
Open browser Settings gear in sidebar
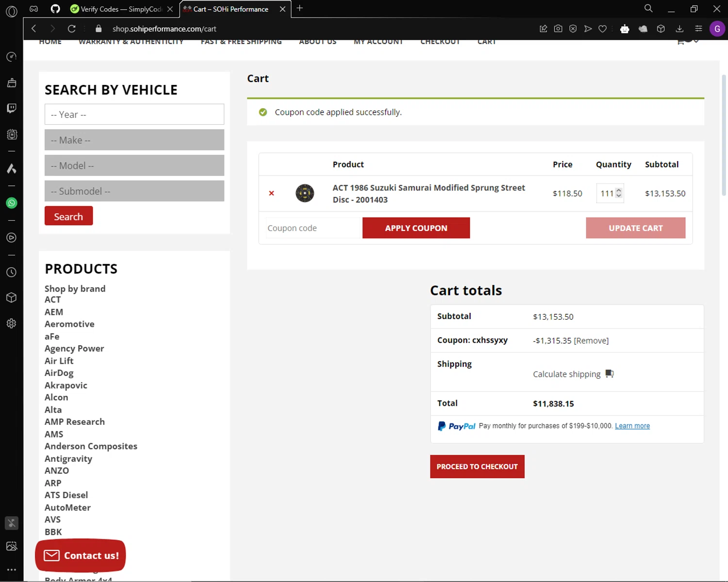click(x=12, y=323)
